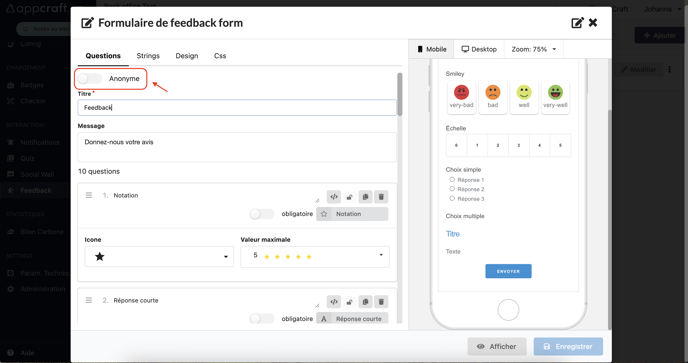Open the Johanna user menu
The image size is (688, 363).
point(662,9)
